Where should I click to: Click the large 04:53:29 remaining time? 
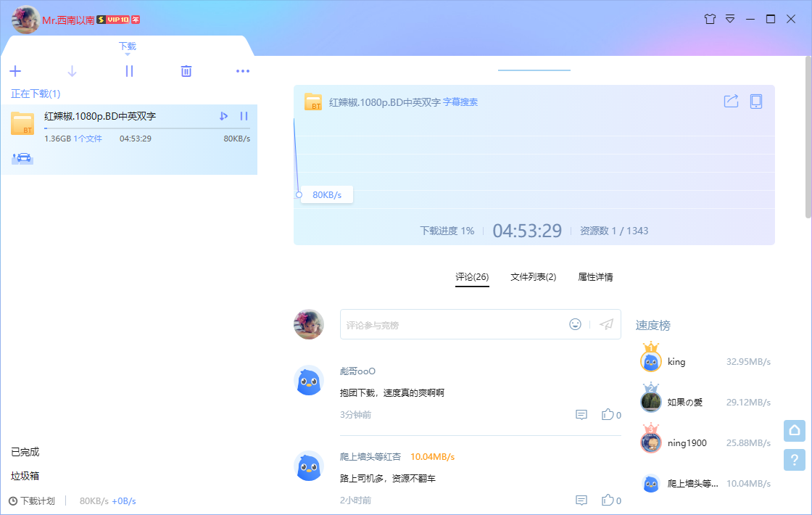pos(527,231)
